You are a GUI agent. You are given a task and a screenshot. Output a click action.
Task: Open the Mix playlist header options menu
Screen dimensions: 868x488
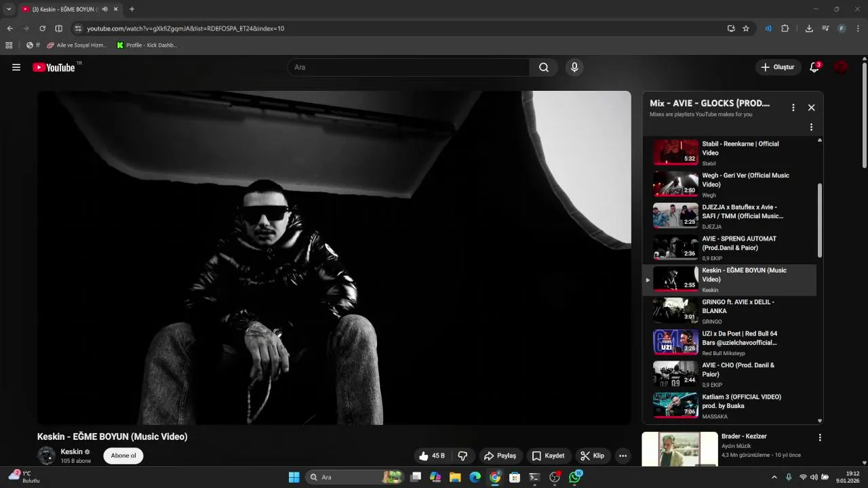793,107
